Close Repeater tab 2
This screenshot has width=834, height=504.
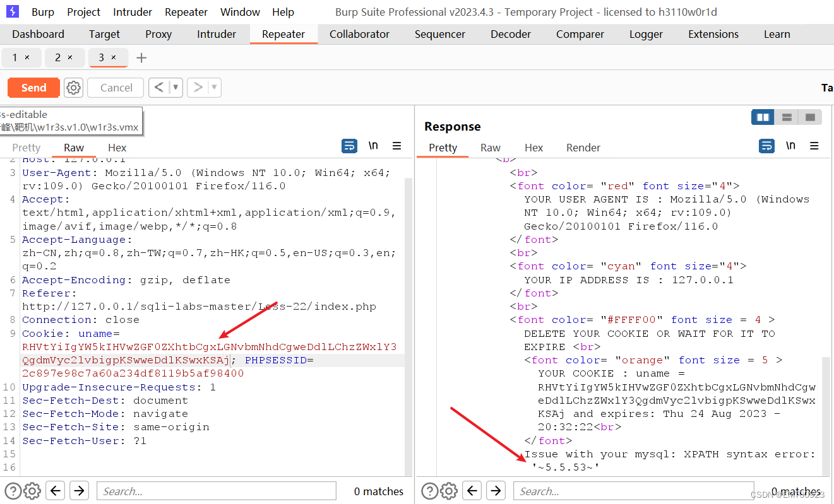coord(70,57)
